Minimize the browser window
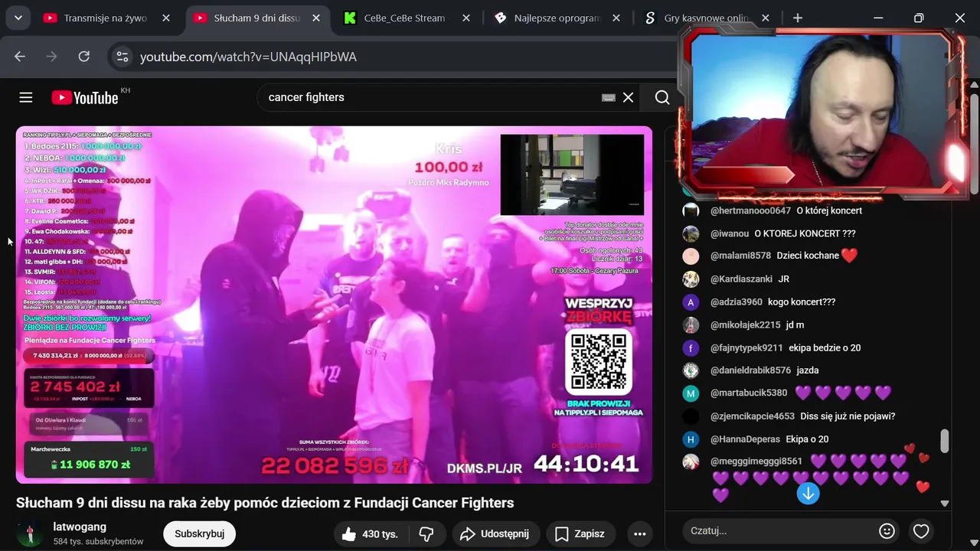980x551 pixels. tap(878, 18)
